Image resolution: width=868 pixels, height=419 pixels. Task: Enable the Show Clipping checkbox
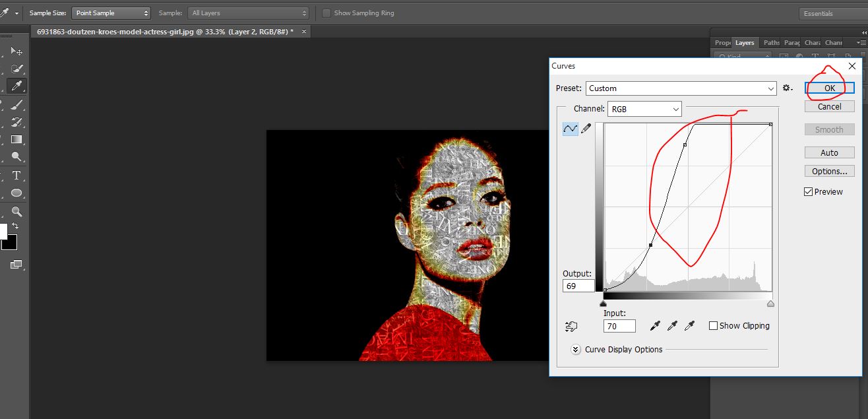click(713, 325)
